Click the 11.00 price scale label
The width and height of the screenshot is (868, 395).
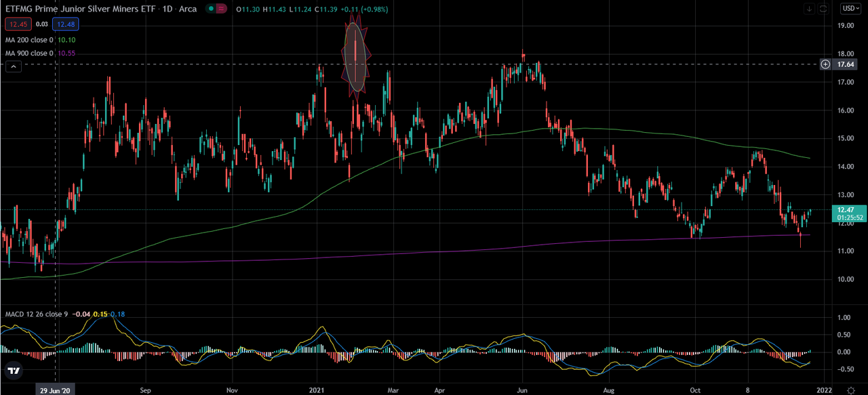tap(845, 251)
